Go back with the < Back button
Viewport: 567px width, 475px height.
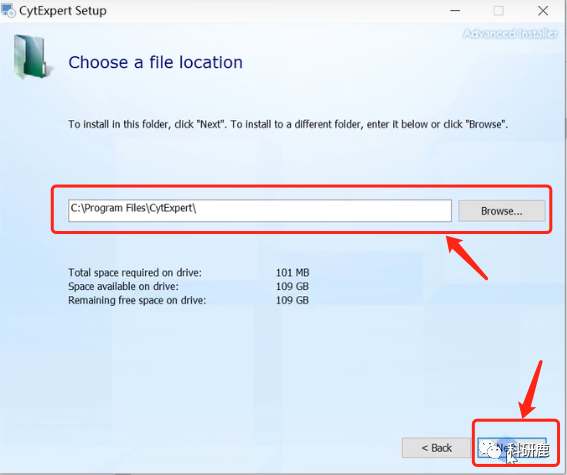pyautogui.click(x=436, y=448)
